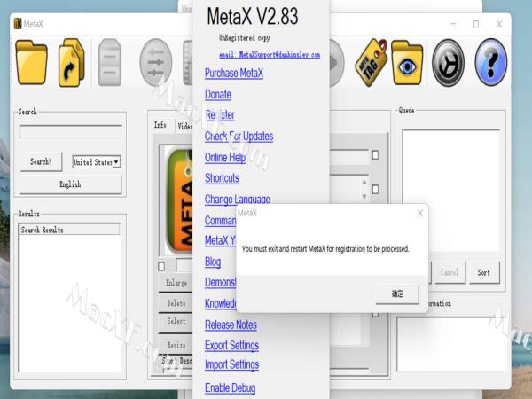Click Import Settings link

pos(231,364)
